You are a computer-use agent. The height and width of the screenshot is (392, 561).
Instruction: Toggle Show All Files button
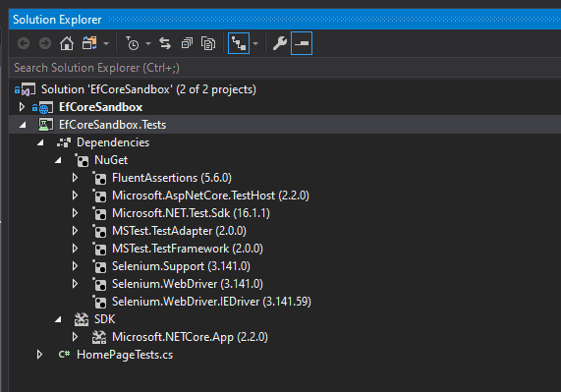coord(208,43)
